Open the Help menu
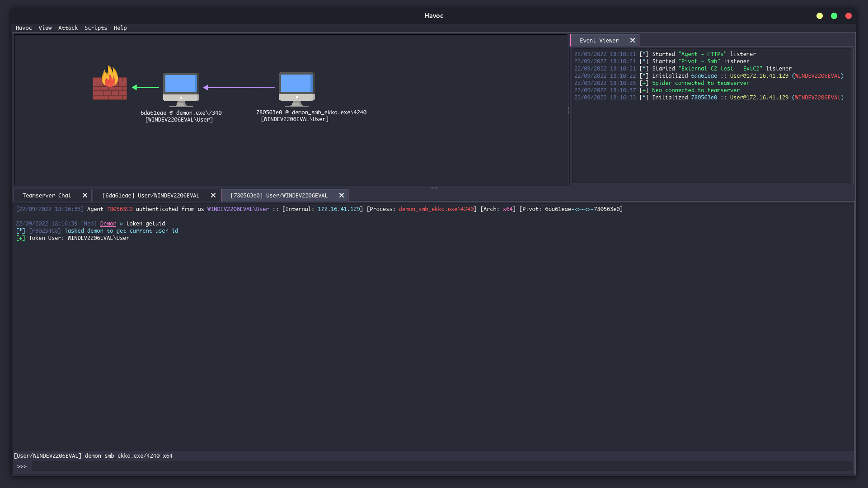The image size is (868, 488). click(x=120, y=28)
